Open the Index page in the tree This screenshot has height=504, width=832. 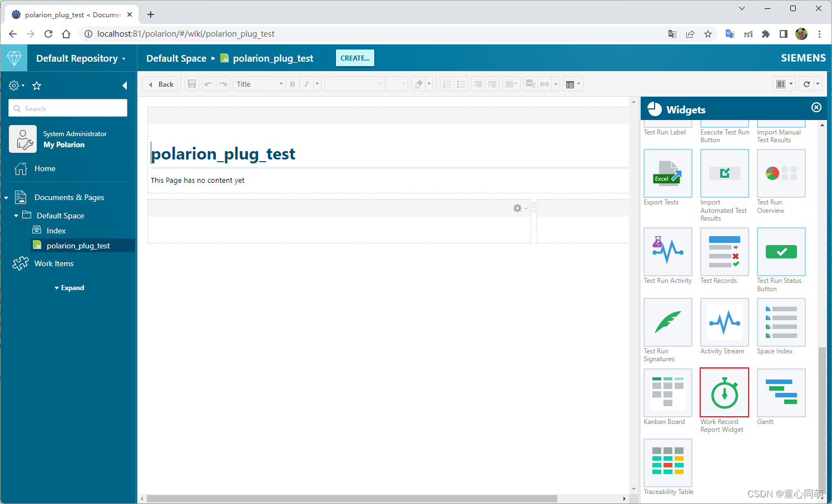(x=56, y=231)
